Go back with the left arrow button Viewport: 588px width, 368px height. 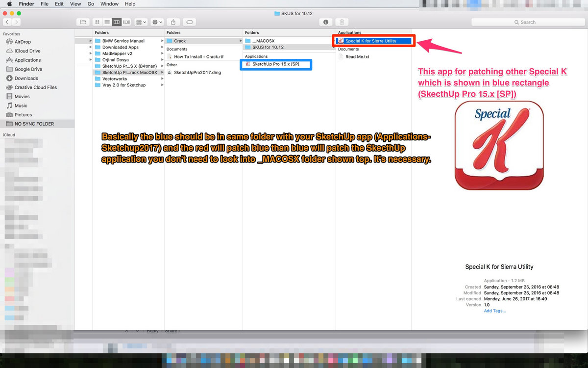pyautogui.click(x=7, y=22)
